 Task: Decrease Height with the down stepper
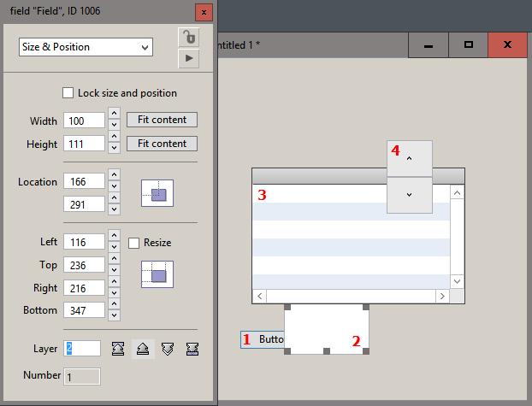click(115, 149)
